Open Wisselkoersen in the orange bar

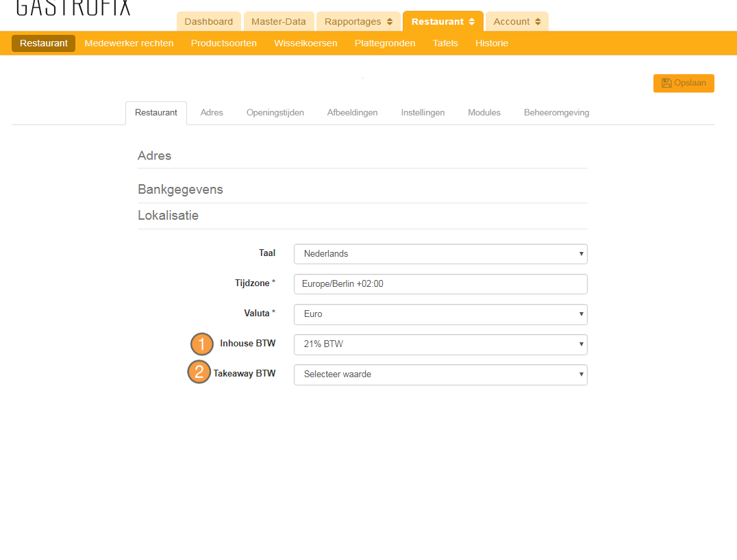click(305, 43)
